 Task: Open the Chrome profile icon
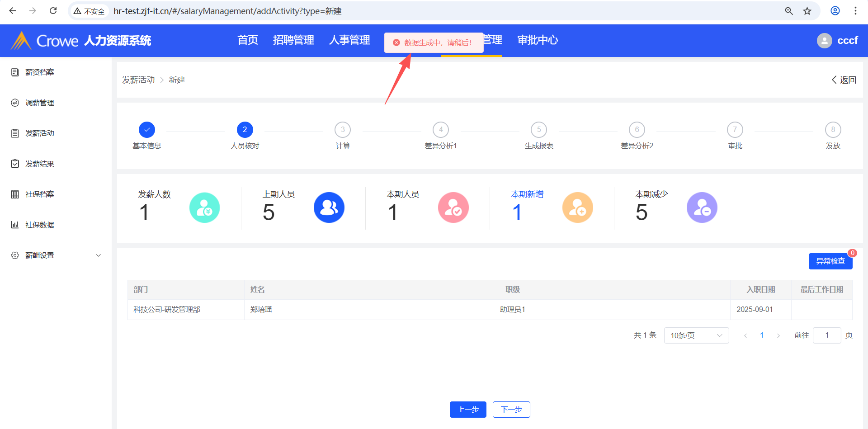coord(835,11)
